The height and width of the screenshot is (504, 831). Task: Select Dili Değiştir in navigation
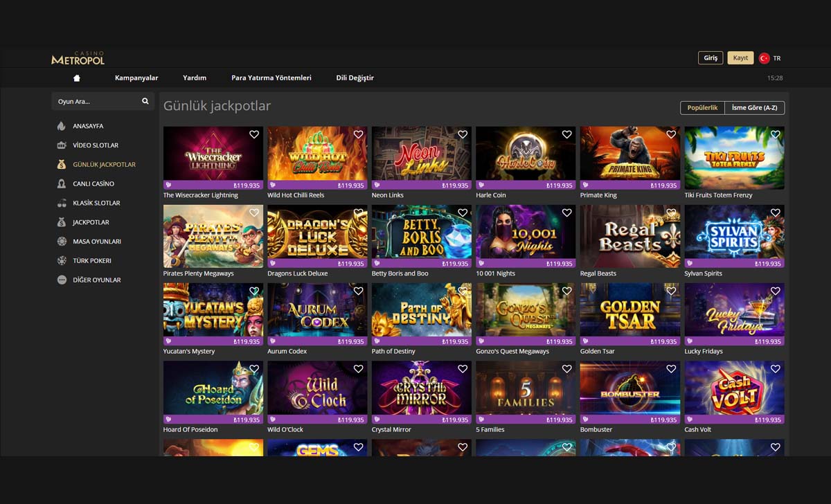tap(355, 78)
